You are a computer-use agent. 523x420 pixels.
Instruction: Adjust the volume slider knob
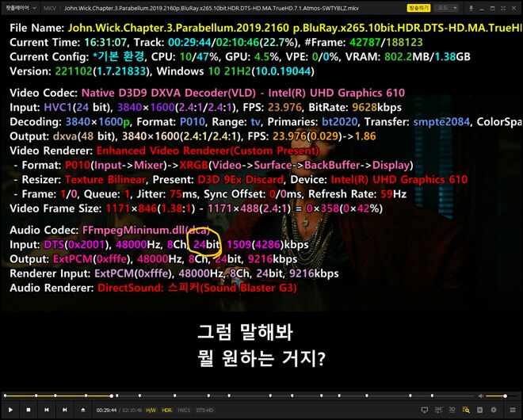coord(506,396)
